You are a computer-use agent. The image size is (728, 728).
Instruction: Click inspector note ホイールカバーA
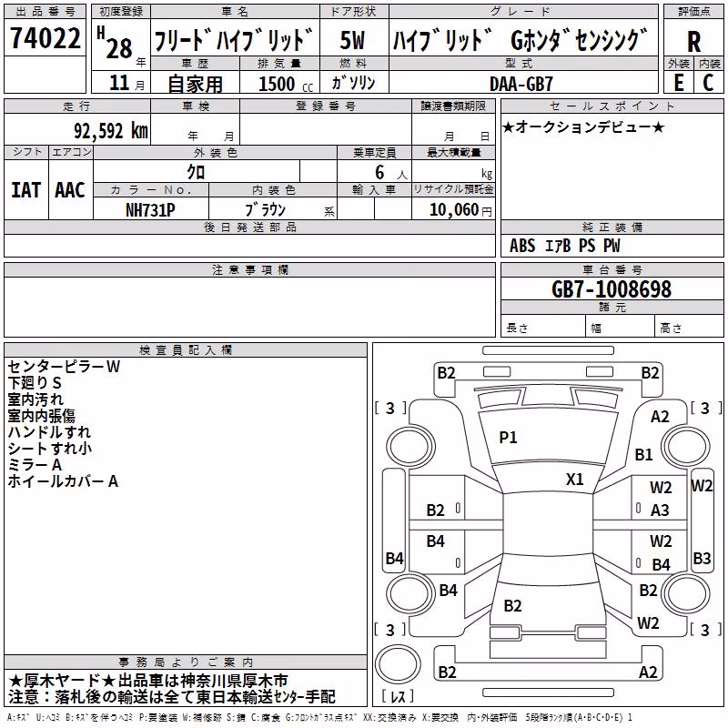coord(63,481)
